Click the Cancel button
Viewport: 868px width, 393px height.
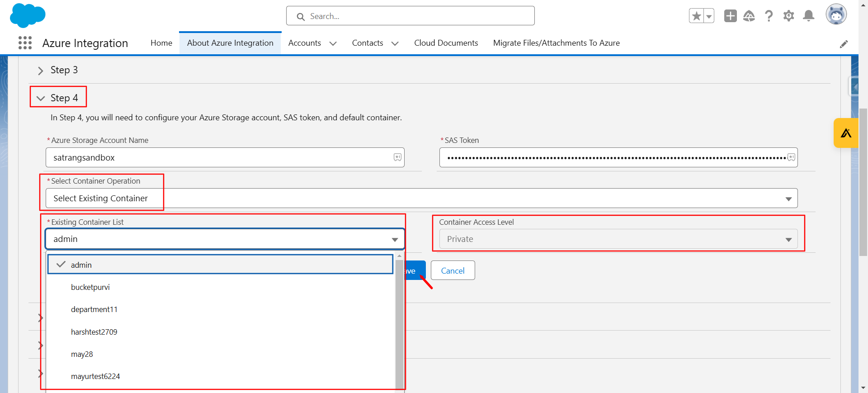[453, 270]
